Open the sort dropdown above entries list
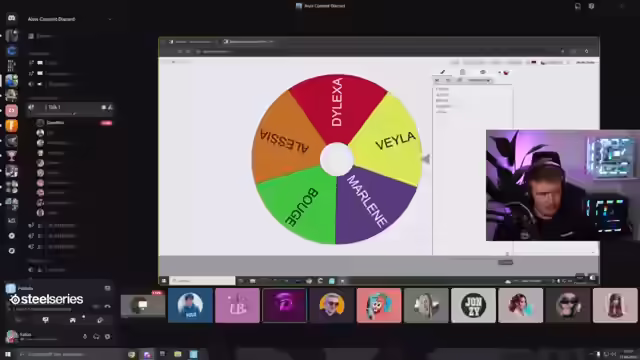This screenshot has width=640, height=360. (x=479, y=80)
